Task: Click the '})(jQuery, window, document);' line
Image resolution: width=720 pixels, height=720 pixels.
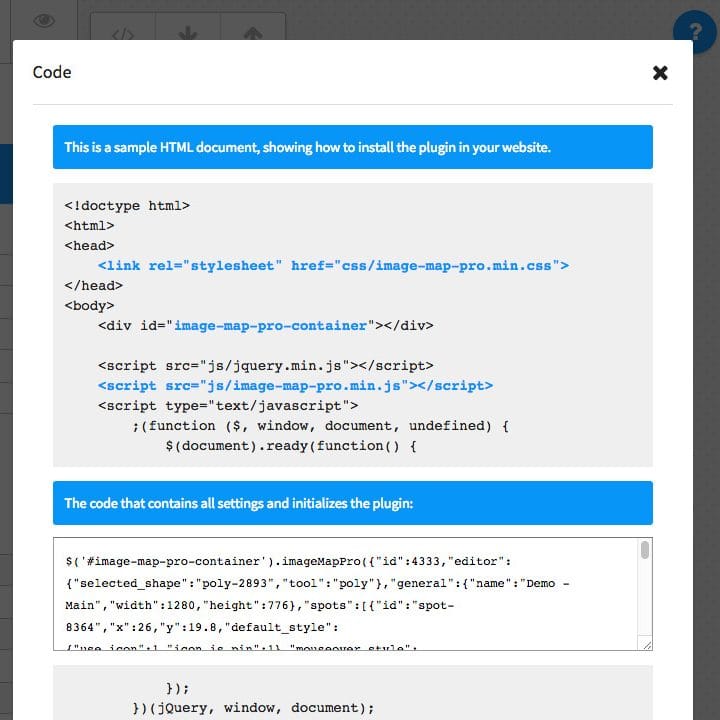Action: pos(253,708)
